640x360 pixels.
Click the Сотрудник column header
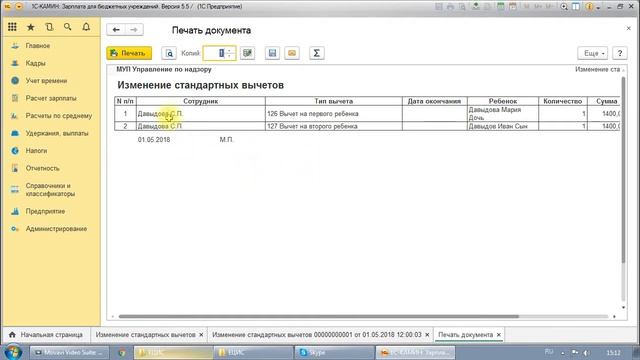tap(200, 101)
